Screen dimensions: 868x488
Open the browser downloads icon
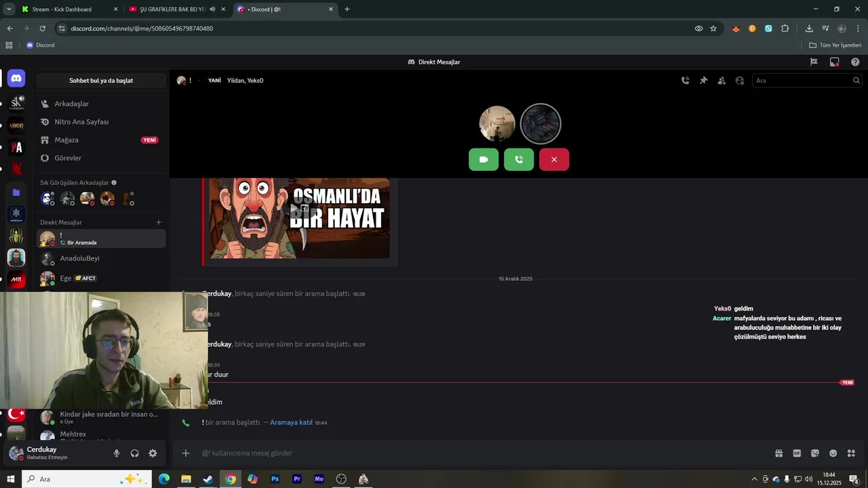click(x=809, y=28)
